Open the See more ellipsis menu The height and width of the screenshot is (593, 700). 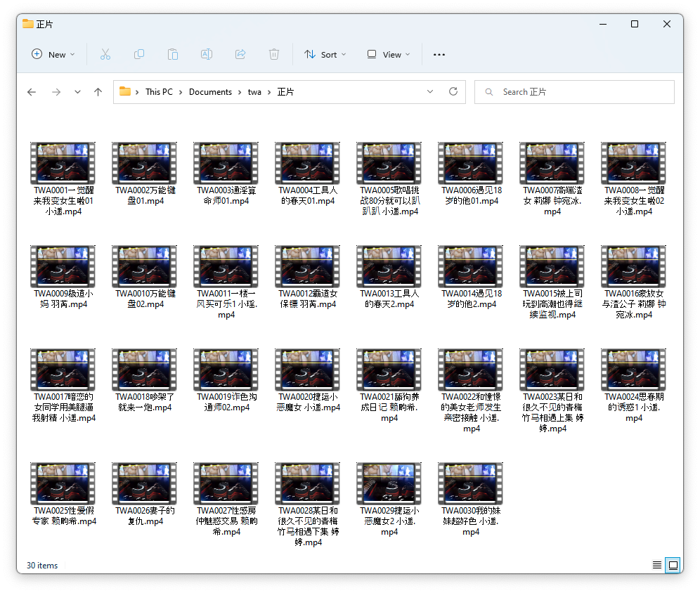click(x=439, y=54)
